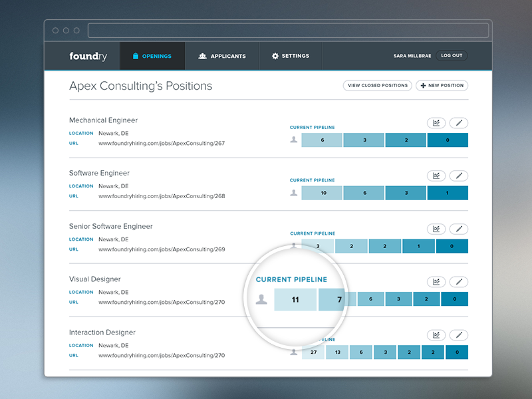Click edit pencil icon for Mechanical Engineer

(x=459, y=123)
